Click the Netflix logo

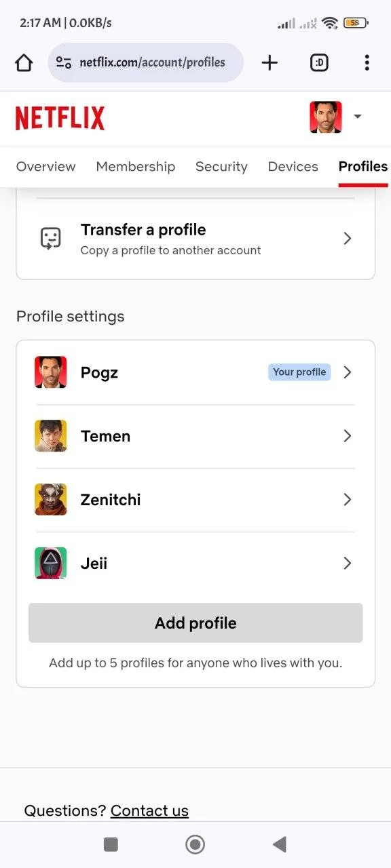coord(60,118)
